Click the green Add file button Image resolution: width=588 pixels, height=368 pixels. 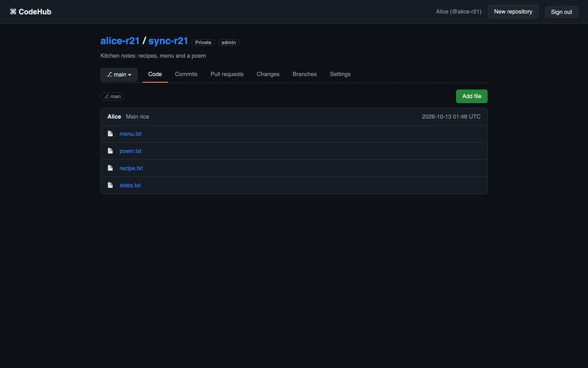click(x=472, y=96)
